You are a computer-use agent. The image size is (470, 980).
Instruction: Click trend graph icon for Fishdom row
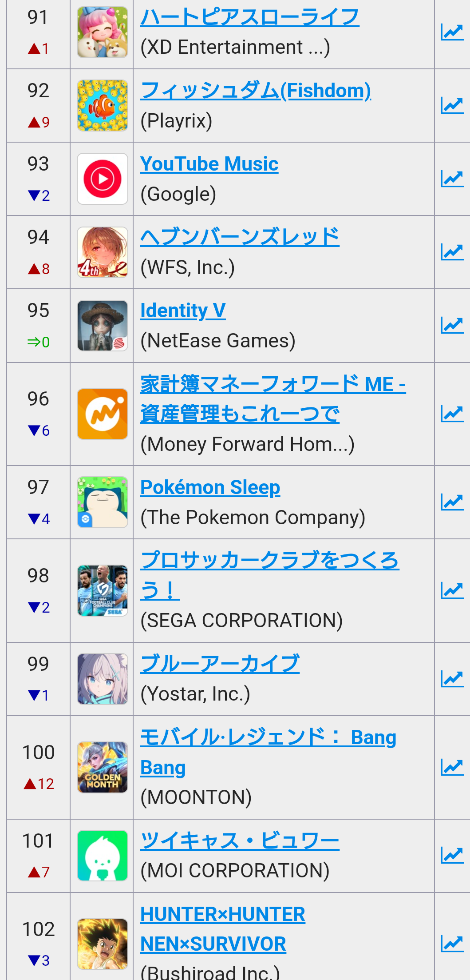pos(452,105)
